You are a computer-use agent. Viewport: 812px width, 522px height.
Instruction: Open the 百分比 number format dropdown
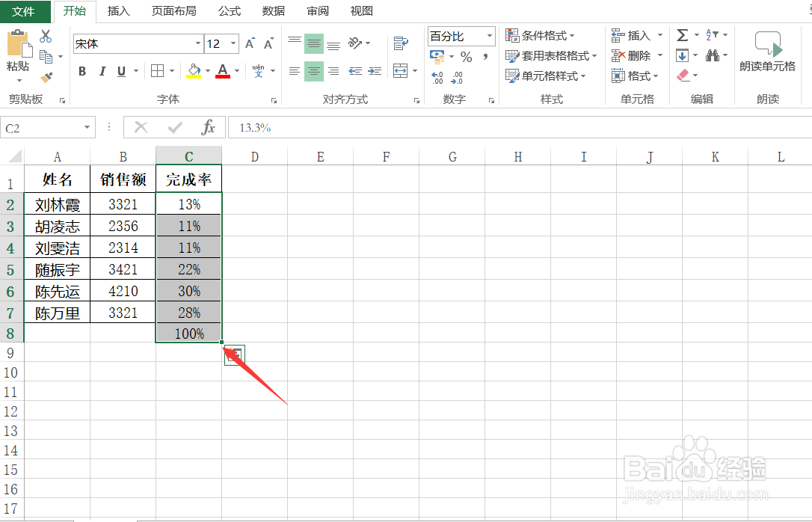pos(488,36)
